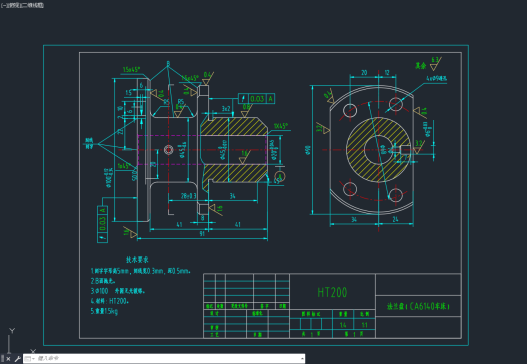Select technical note 5 about 1.5kg weight
The image size is (527, 364).
coord(104,311)
